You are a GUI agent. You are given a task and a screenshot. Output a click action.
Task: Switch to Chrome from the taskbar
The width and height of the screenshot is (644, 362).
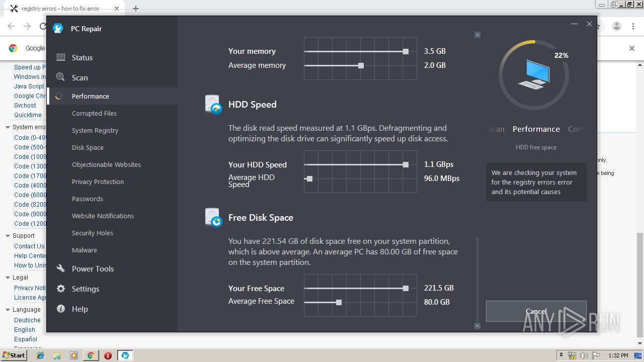pyautogui.click(x=91, y=355)
